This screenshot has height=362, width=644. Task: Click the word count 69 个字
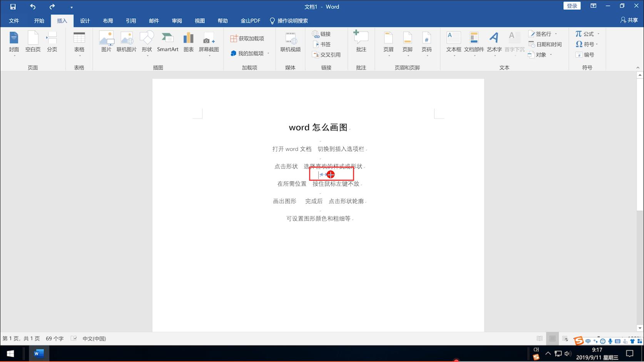[x=55, y=339]
